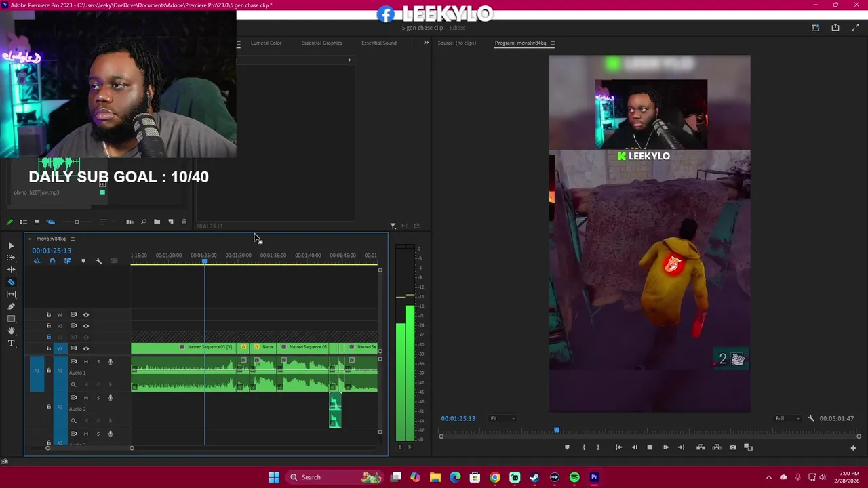Open playback resolution Full dropdown
Screen dimensions: 868x488
pos(787,418)
